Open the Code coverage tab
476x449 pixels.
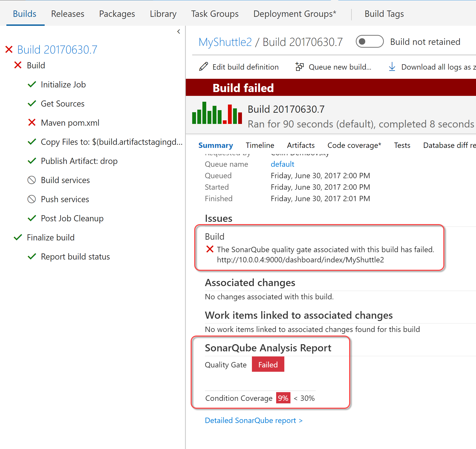click(x=354, y=145)
